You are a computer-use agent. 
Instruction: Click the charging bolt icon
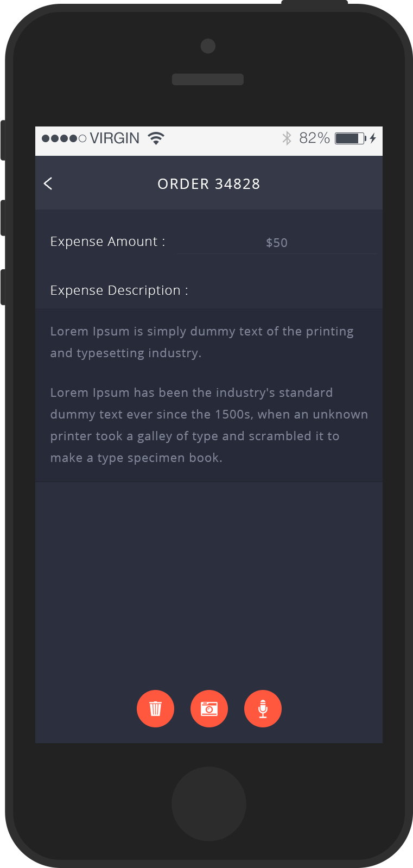coord(373,138)
